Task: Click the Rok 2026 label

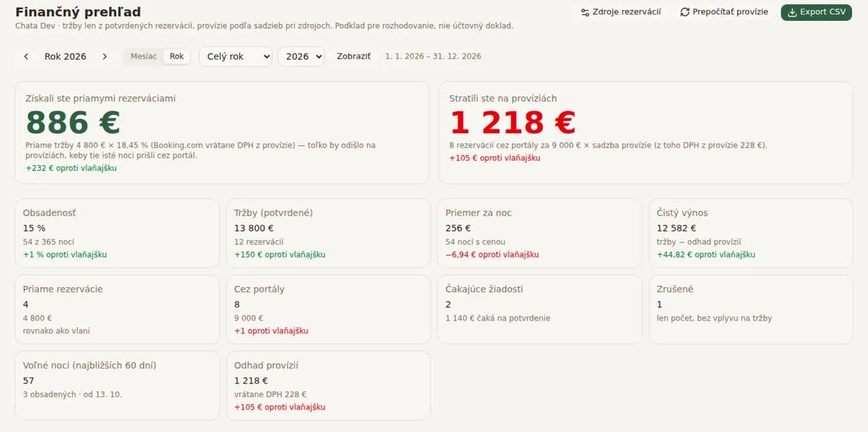Action: point(65,56)
